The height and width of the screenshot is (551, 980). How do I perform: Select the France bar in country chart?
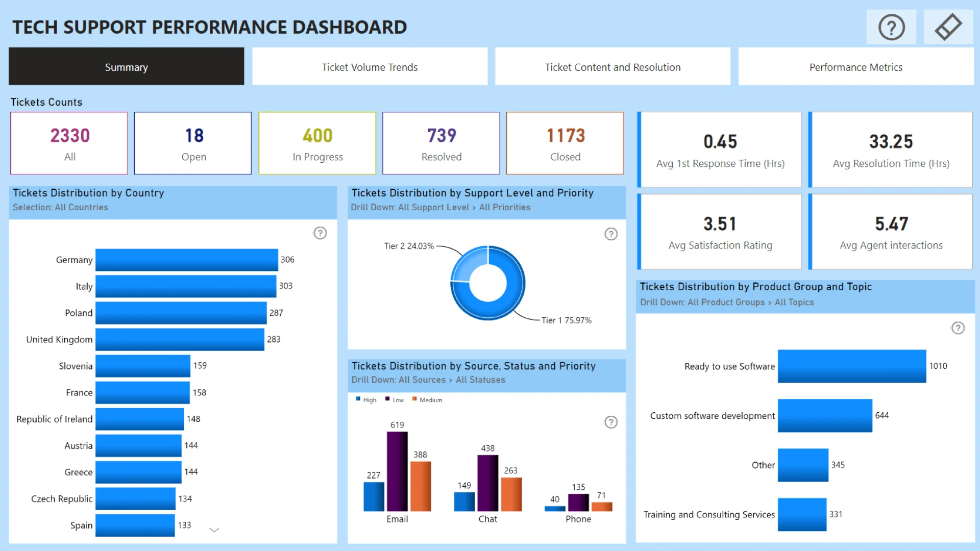click(143, 392)
